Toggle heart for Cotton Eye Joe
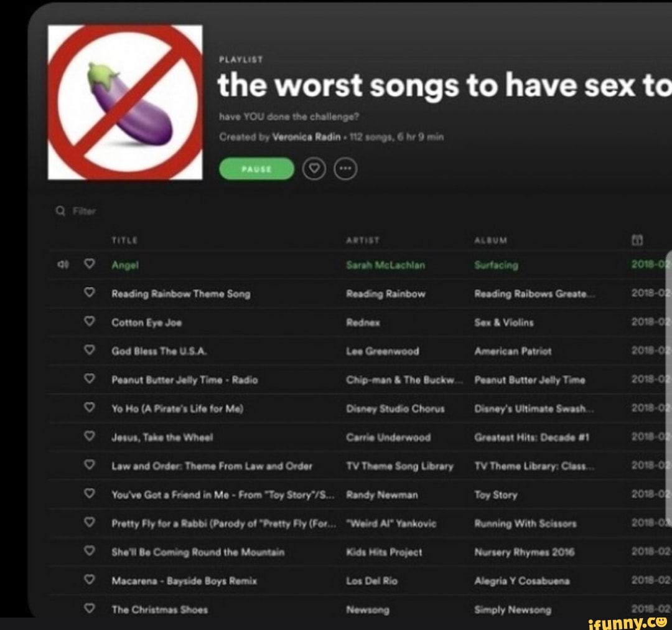 click(89, 321)
